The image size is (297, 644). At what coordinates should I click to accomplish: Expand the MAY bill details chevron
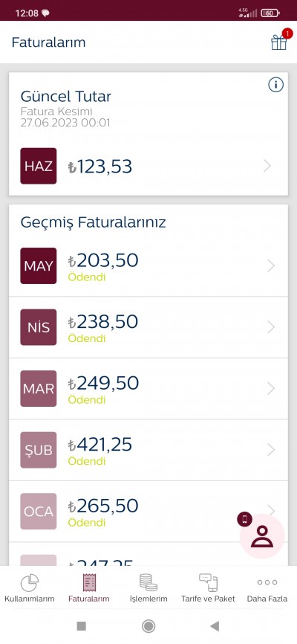click(271, 265)
